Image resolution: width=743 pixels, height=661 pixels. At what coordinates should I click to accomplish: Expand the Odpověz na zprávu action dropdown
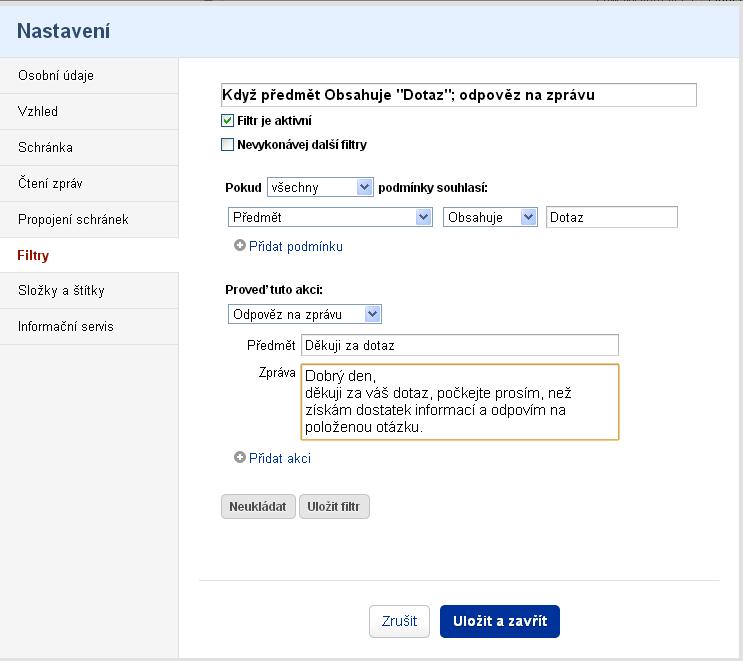[305, 314]
